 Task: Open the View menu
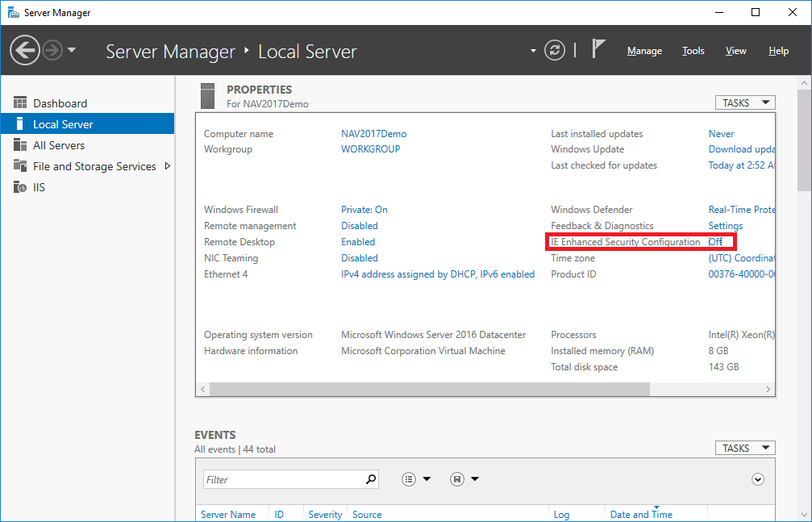pos(736,51)
